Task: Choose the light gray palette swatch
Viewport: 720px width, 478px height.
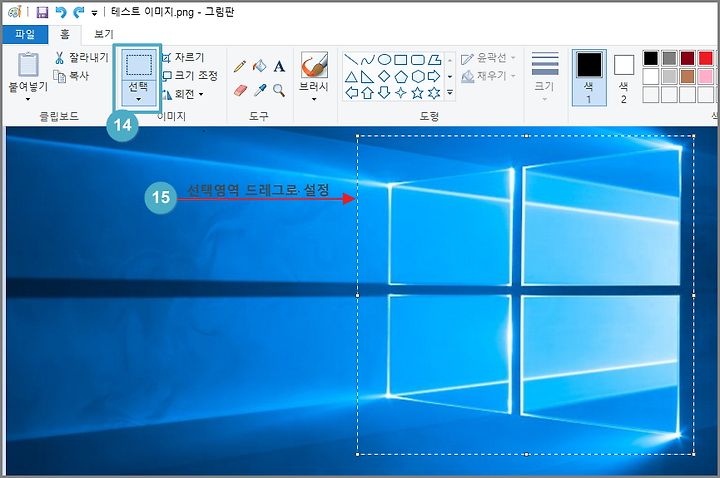Action: coord(669,77)
